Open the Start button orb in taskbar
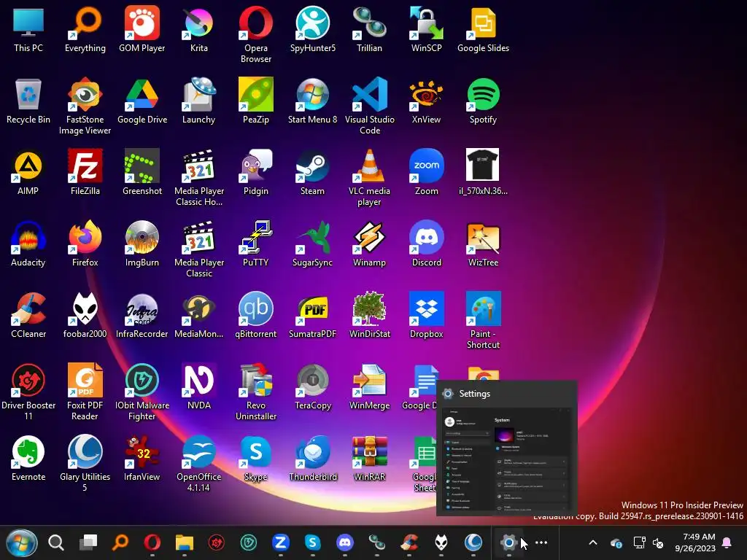The width and height of the screenshot is (747, 560). coord(21,542)
